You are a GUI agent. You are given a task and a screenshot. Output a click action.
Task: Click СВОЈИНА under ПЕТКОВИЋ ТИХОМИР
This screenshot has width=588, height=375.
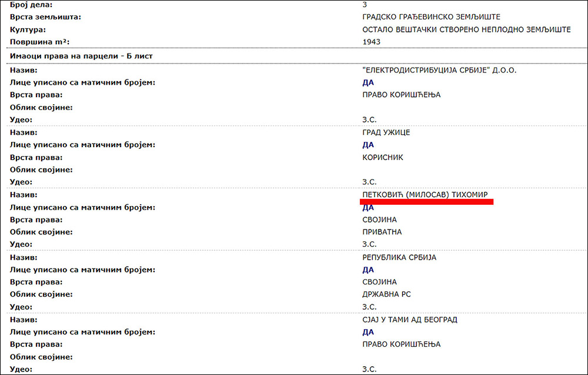click(379, 220)
